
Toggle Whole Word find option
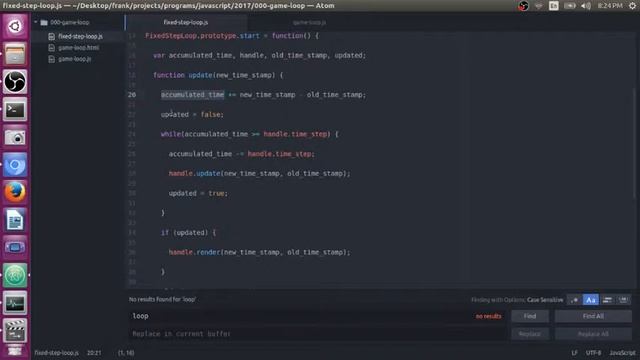coord(623,300)
